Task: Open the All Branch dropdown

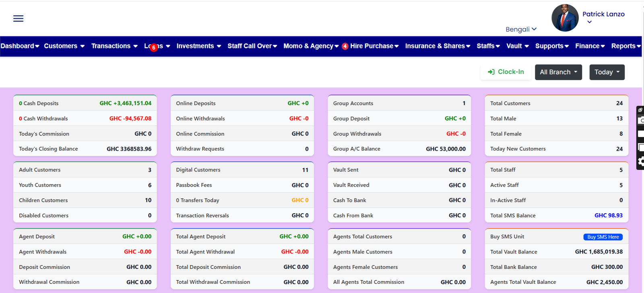Action: coord(558,72)
